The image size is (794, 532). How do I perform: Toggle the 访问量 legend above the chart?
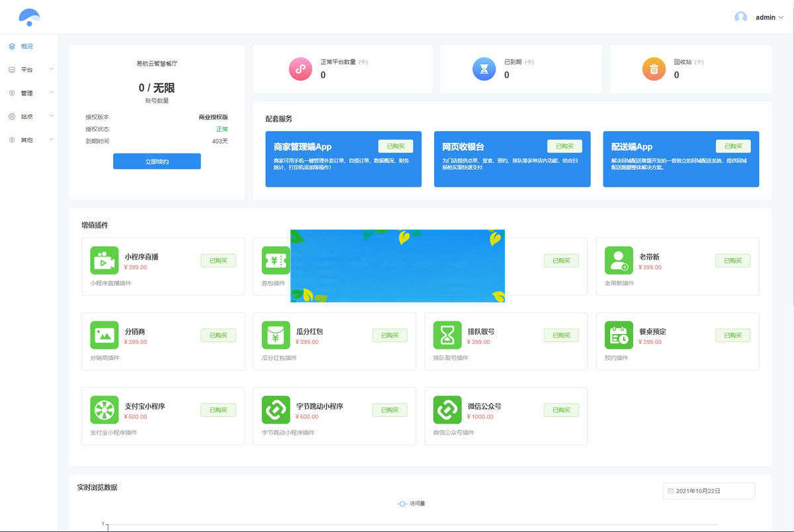point(412,504)
